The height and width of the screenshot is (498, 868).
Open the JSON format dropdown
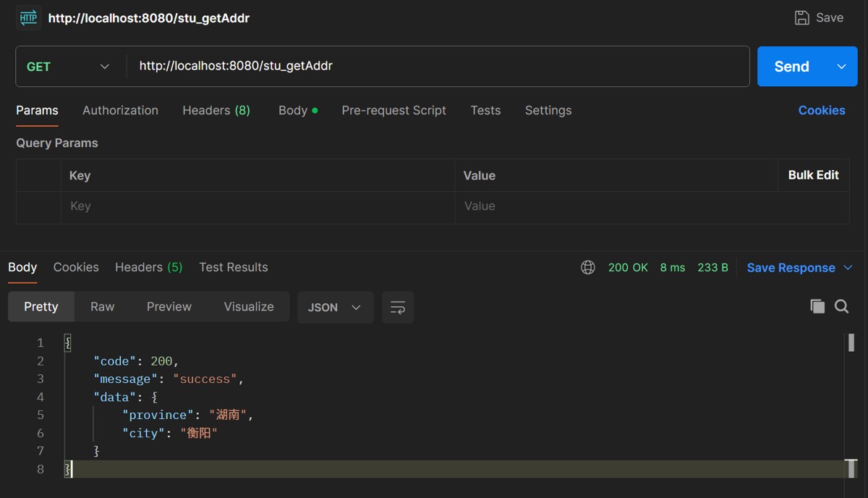335,308
